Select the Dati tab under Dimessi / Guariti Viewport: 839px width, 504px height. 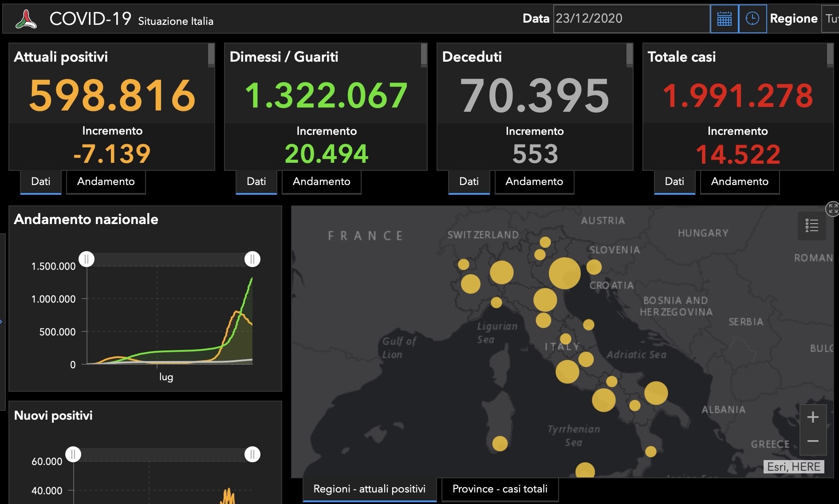pos(256,181)
